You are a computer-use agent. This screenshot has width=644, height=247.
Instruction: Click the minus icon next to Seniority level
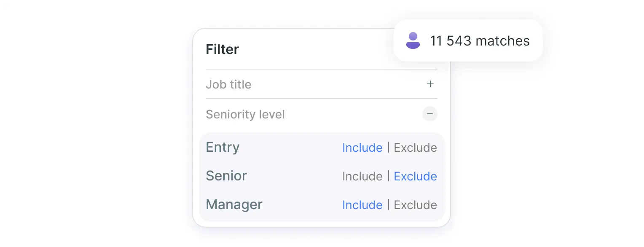429,114
